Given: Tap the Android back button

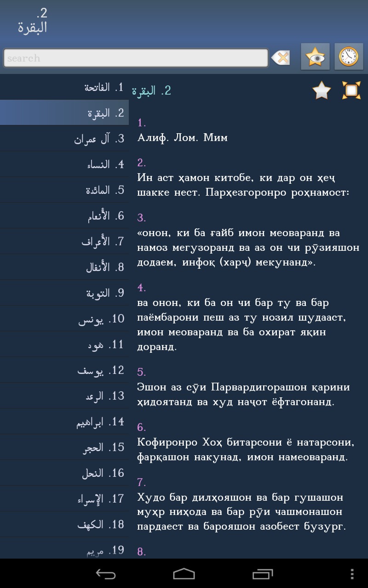Looking at the screenshot, I should (x=105, y=574).
